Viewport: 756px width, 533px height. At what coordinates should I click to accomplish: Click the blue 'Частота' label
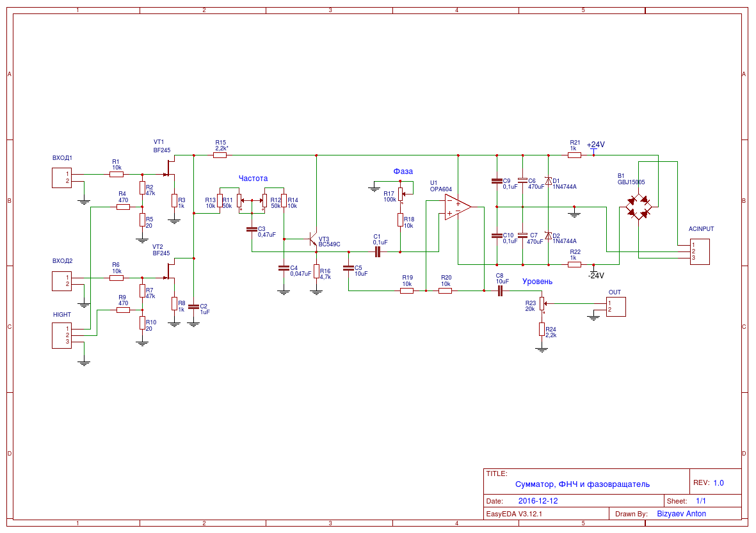point(253,179)
